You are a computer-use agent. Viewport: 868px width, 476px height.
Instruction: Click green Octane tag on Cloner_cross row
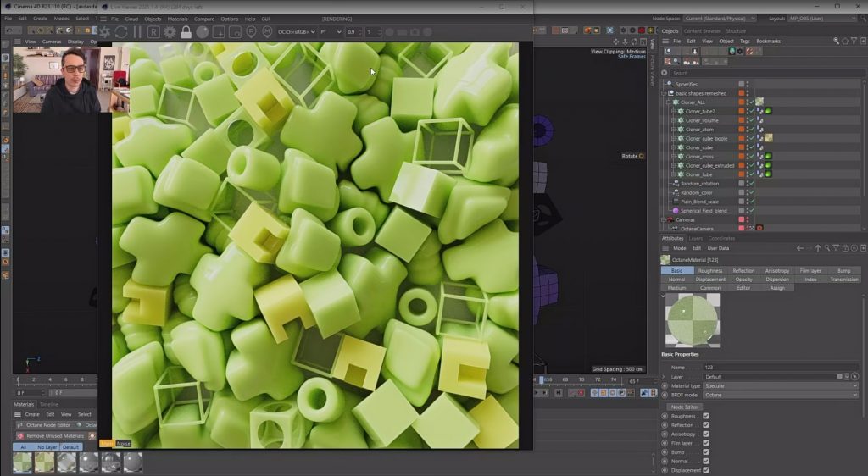coord(768,157)
